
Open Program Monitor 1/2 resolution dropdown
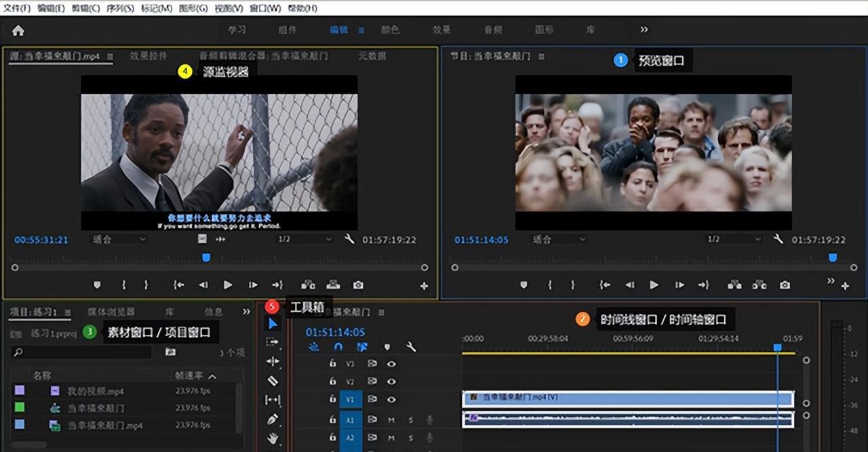[x=734, y=239]
